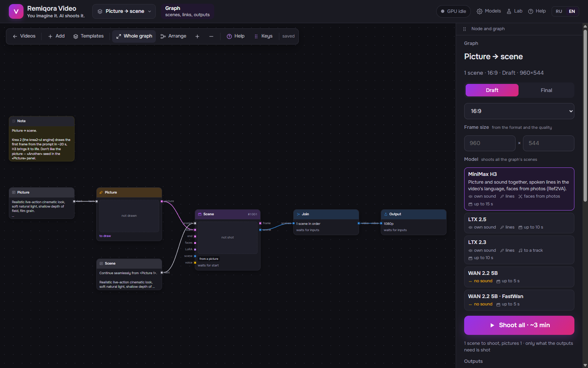This screenshot has width=588, height=368.
Task: Select the LTX 2.3 model
Action: coord(519,250)
